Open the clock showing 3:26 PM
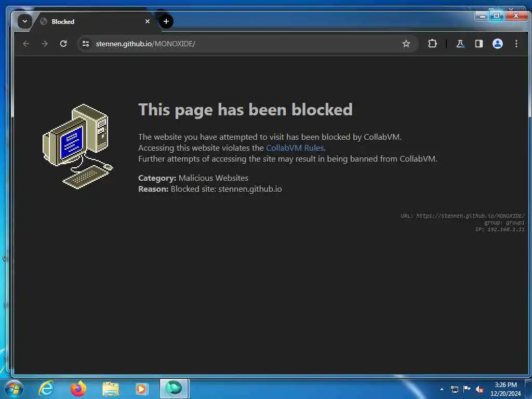Screen dimensions: 532x399 pyautogui.click(x=506, y=389)
